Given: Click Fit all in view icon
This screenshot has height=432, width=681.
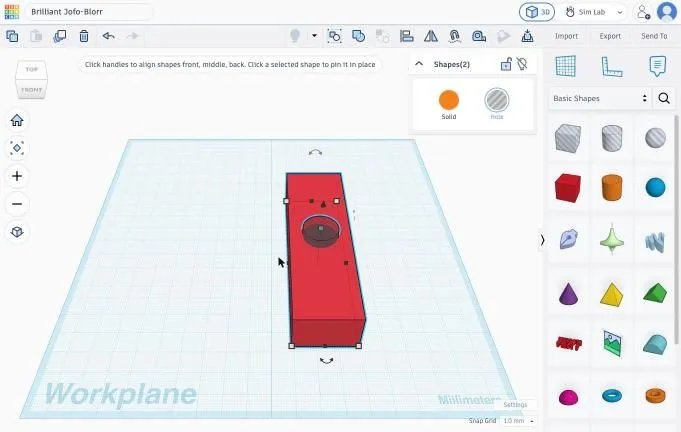Looking at the screenshot, I should click(17, 148).
